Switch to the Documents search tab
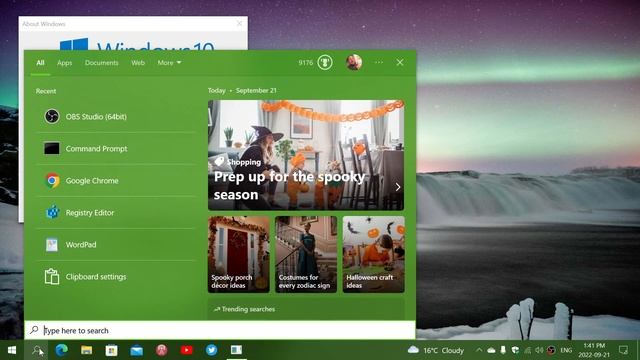640x360 pixels. point(102,63)
